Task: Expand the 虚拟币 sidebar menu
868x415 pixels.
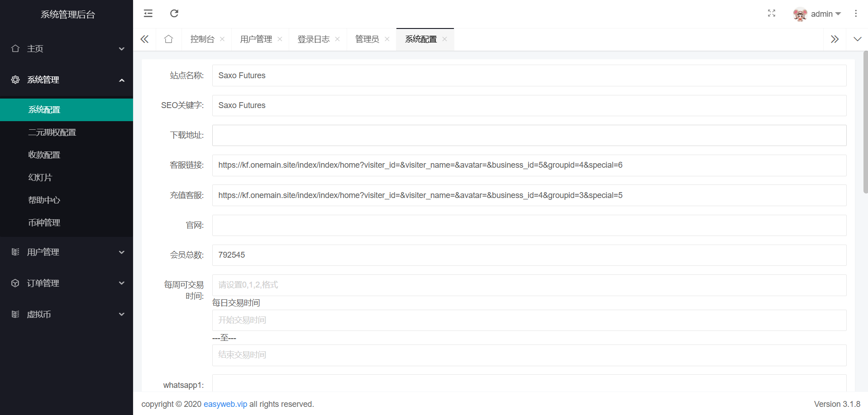Action: click(x=67, y=314)
